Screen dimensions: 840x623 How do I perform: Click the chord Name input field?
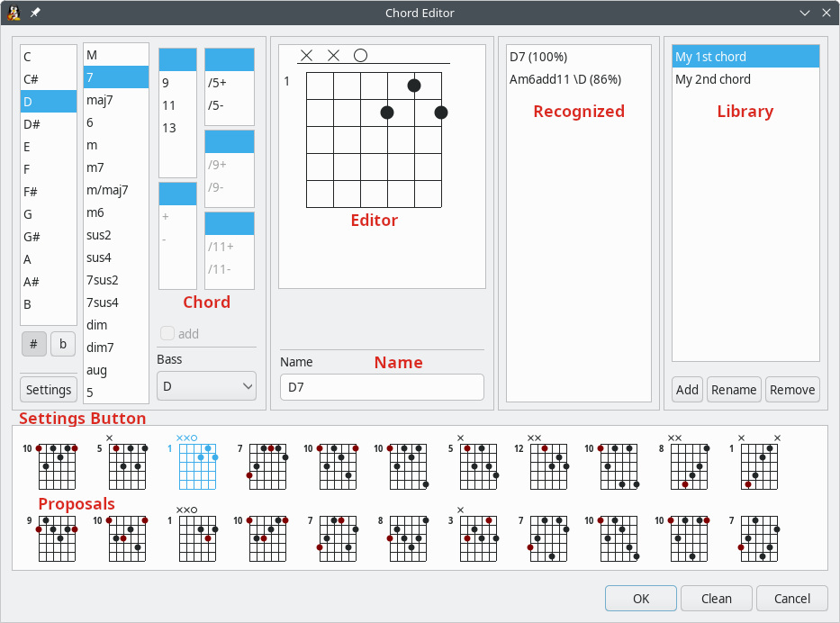coord(382,387)
